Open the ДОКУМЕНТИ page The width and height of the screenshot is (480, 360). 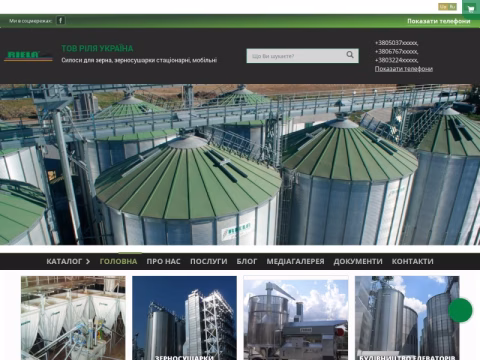[x=358, y=261]
